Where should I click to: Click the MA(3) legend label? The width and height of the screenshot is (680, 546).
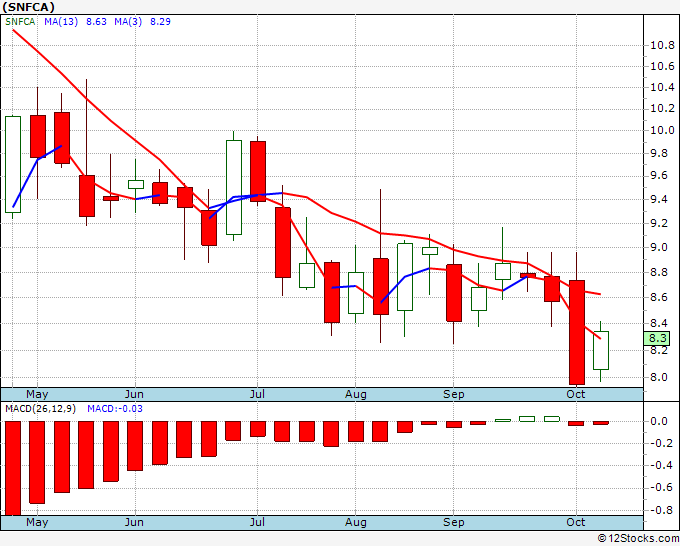click(128, 22)
